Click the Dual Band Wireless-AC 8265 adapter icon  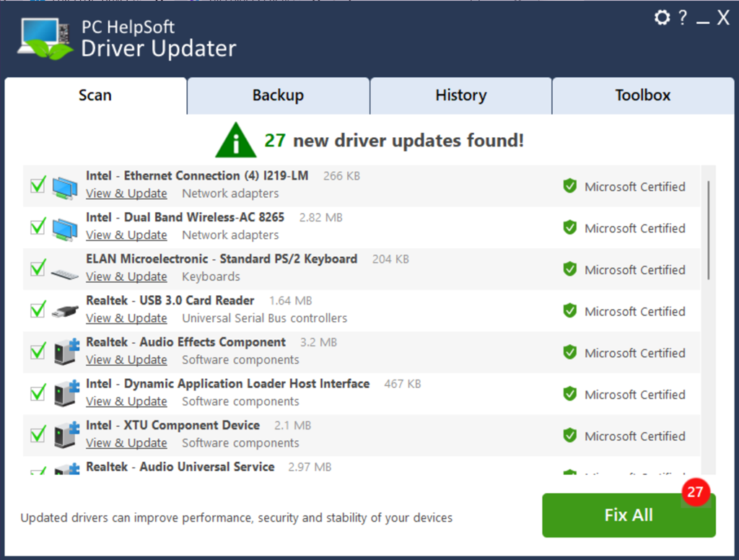pyautogui.click(x=64, y=229)
